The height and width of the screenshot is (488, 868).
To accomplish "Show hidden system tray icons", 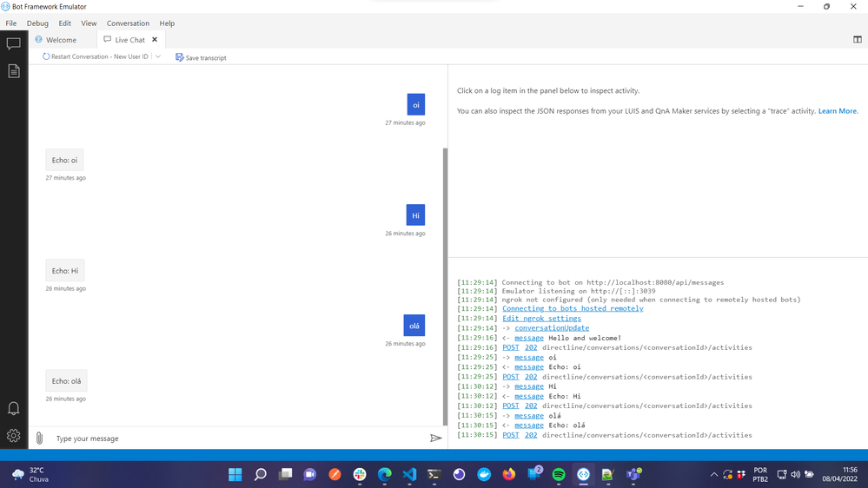I will click(714, 474).
